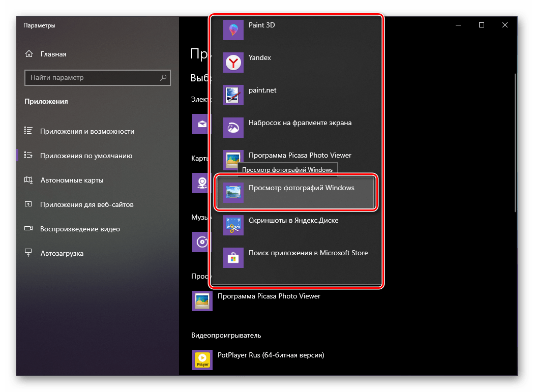This screenshot has height=392, width=534.
Task: Open Microsoft Store search icon
Action: point(233,257)
